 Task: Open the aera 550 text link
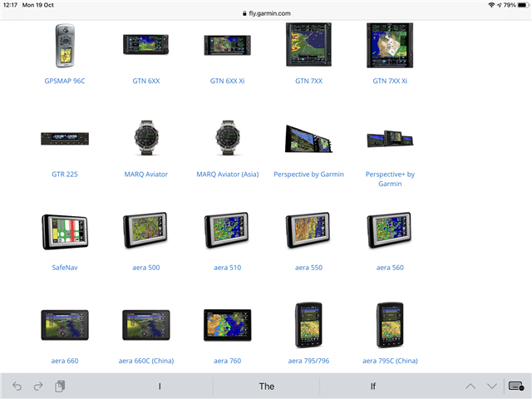tap(308, 268)
